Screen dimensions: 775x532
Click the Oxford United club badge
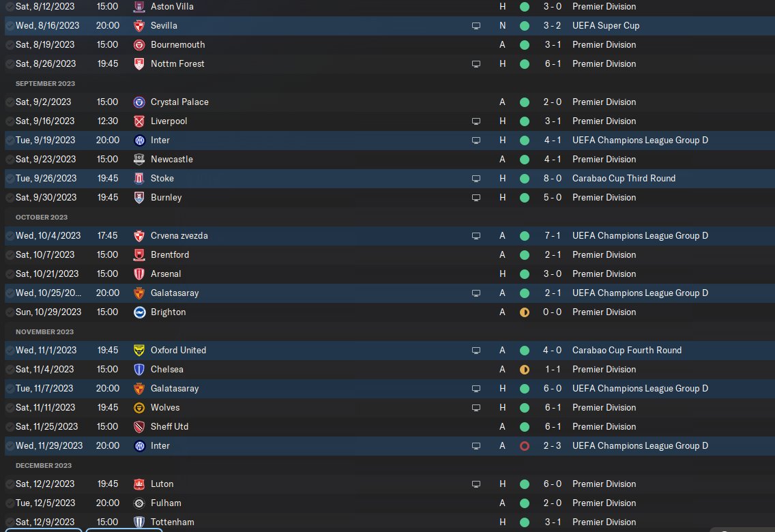click(139, 350)
